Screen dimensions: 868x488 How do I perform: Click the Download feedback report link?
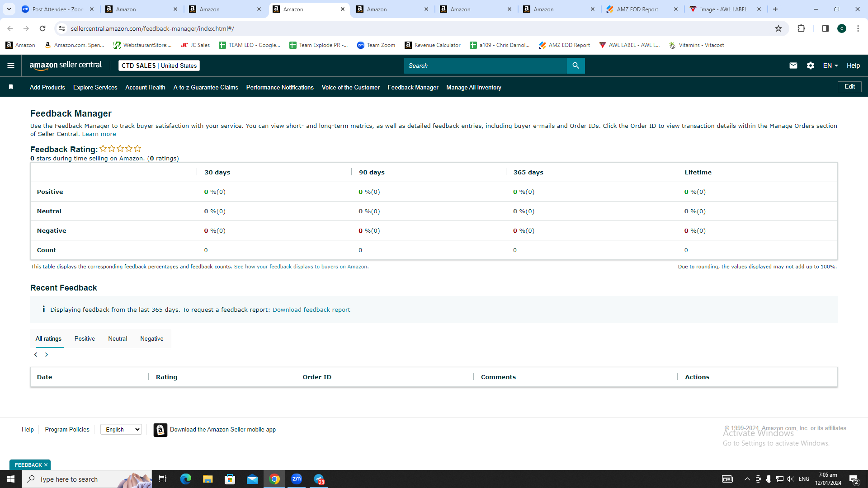point(311,310)
